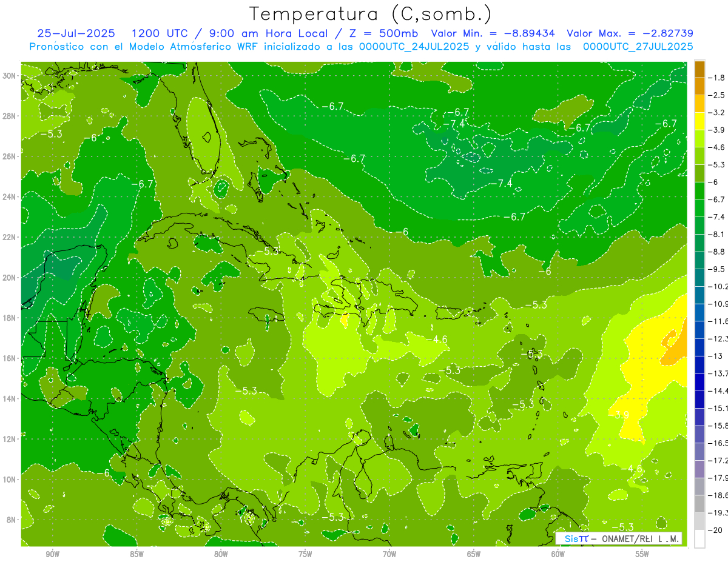
Task: Select the 90W longitude axis label
Action: pyautogui.click(x=52, y=555)
